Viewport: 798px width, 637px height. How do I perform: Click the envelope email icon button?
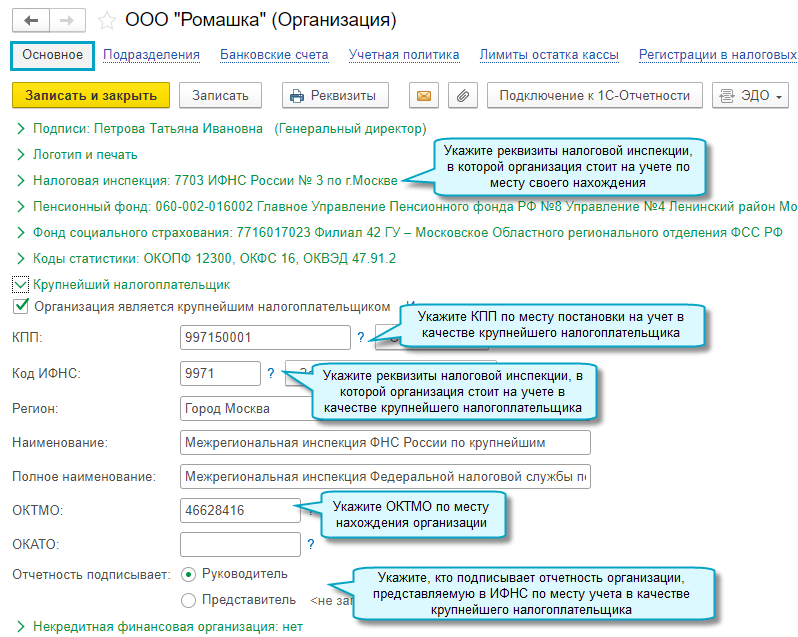[x=424, y=95]
